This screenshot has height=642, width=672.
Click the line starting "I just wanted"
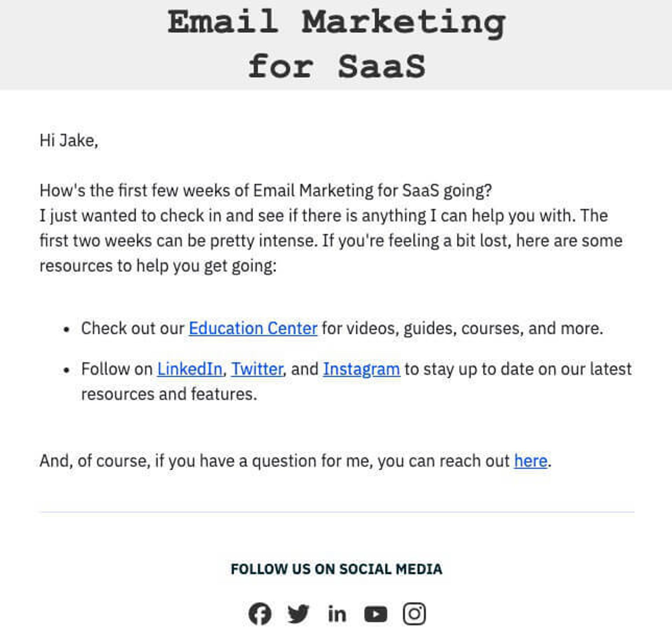(x=323, y=216)
